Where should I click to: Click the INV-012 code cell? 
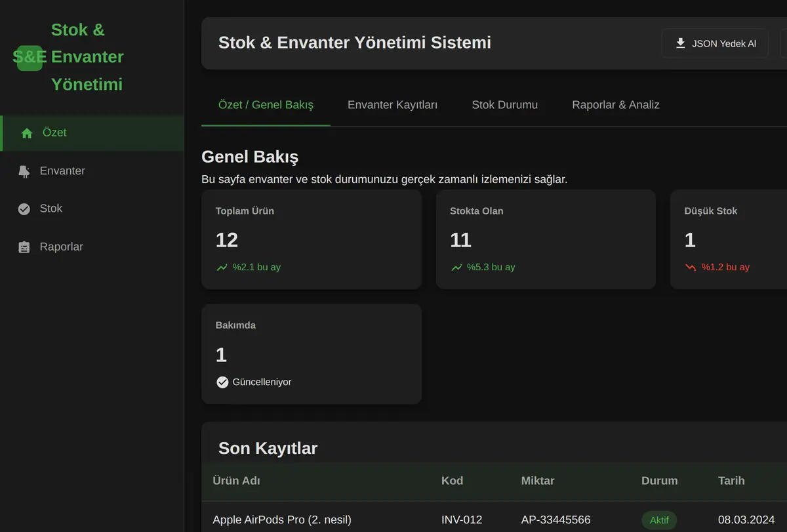462,520
